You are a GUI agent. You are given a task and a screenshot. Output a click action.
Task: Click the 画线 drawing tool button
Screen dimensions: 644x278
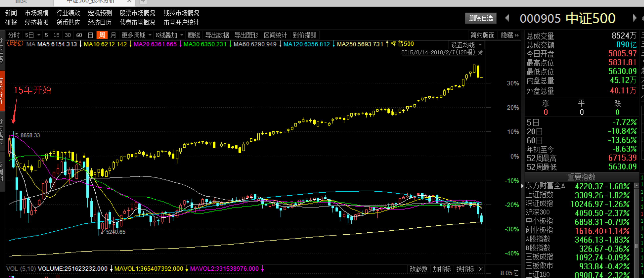coord(194,35)
